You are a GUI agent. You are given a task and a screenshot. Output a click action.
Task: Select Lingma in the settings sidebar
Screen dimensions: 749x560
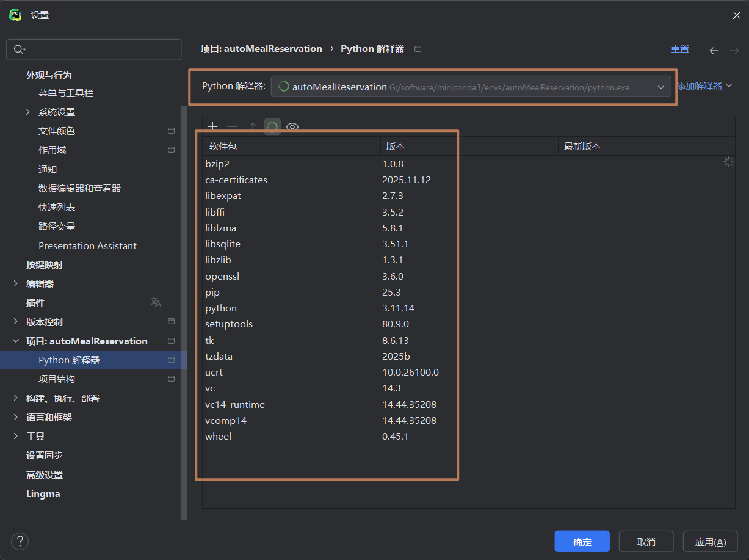tap(43, 493)
